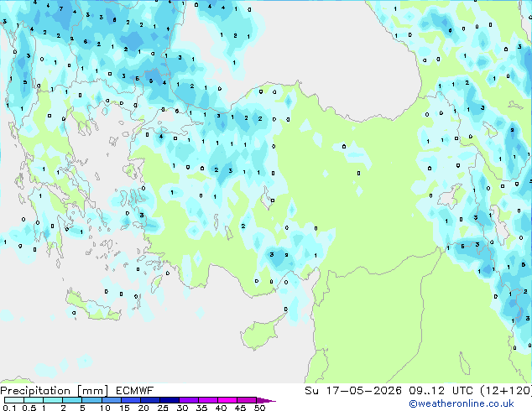Click the "0.1" legend value
The width and height of the screenshot is (532, 411).
[x=9, y=408]
